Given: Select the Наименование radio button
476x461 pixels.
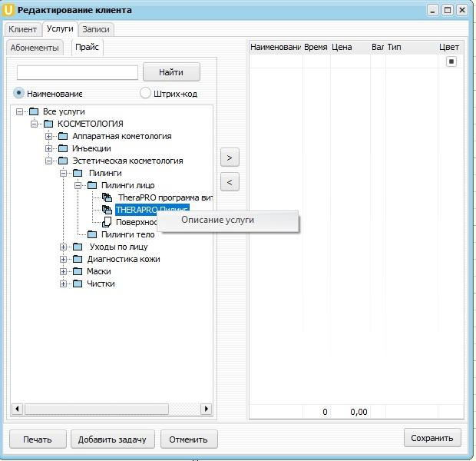Looking at the screenshot, I should pos(19,93).
